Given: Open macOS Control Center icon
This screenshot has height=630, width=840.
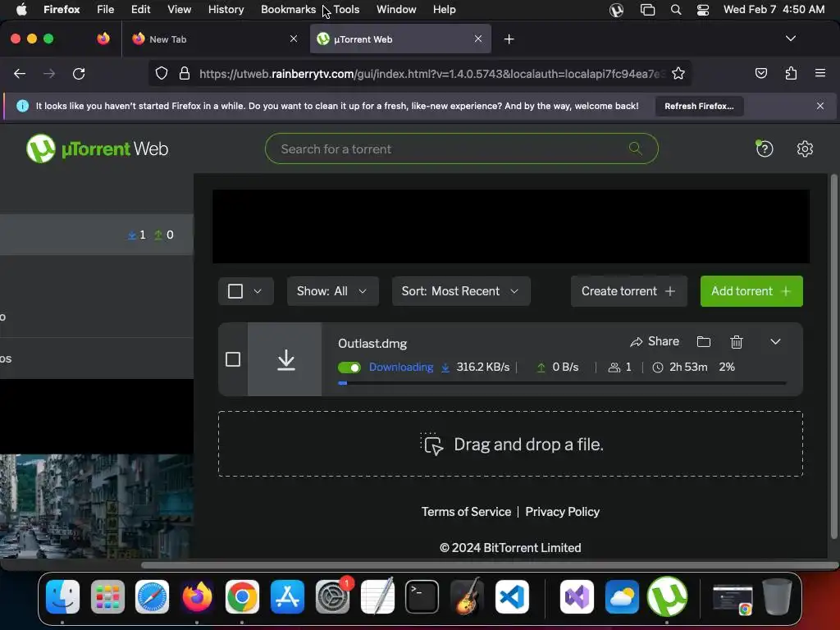Looking at the screenshot, I should [703, 10].
